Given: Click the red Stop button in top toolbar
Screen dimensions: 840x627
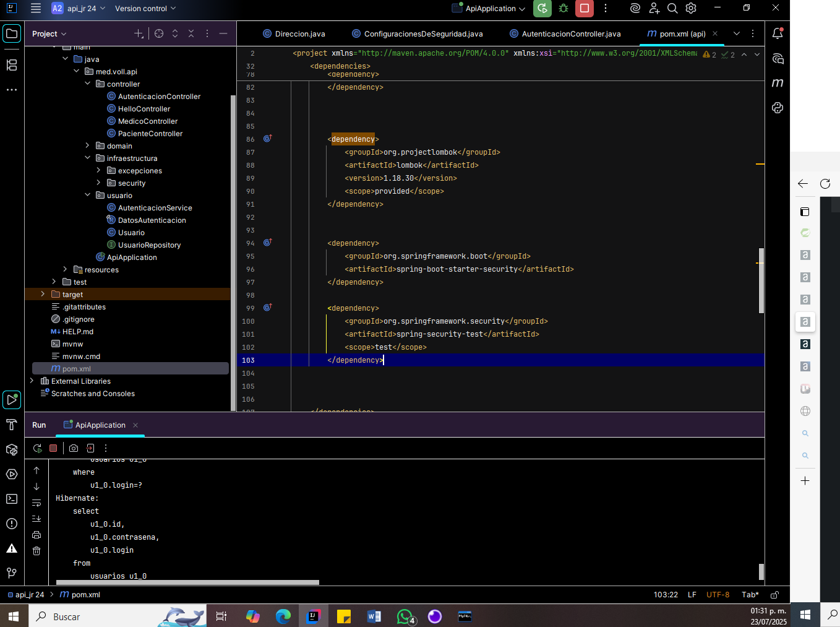Looking at the screenshot, I should click(x=584, y=9).
